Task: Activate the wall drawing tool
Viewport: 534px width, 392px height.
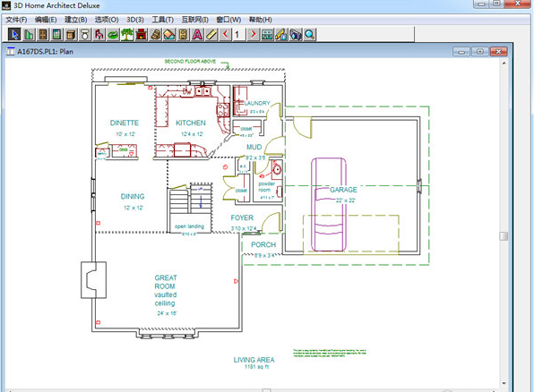Action: pyautogui.click(x=29, y=34)
